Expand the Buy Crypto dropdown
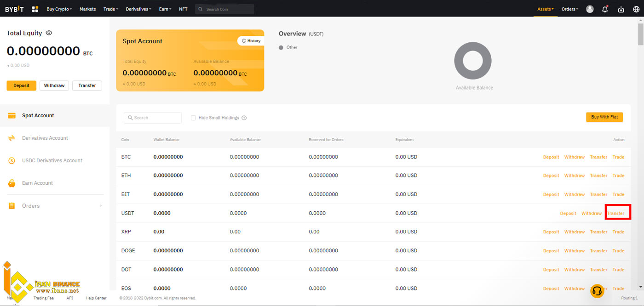 coord(59,9)
